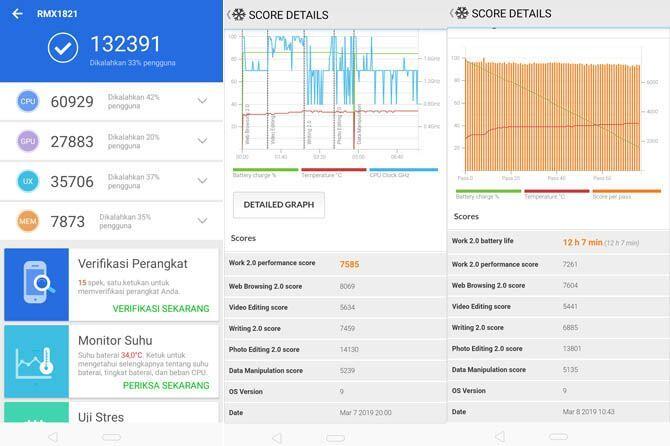Expand the UX score 35706 row

pyautogui.click(x=202, y=181)
